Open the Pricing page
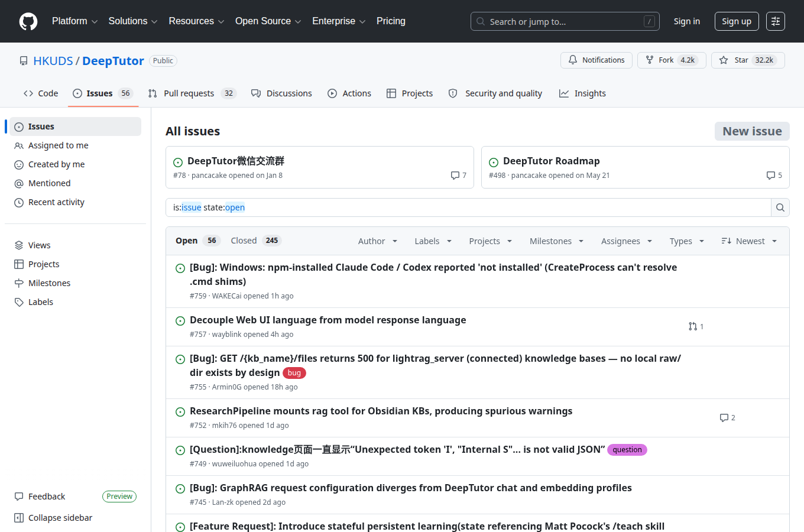 391,21
